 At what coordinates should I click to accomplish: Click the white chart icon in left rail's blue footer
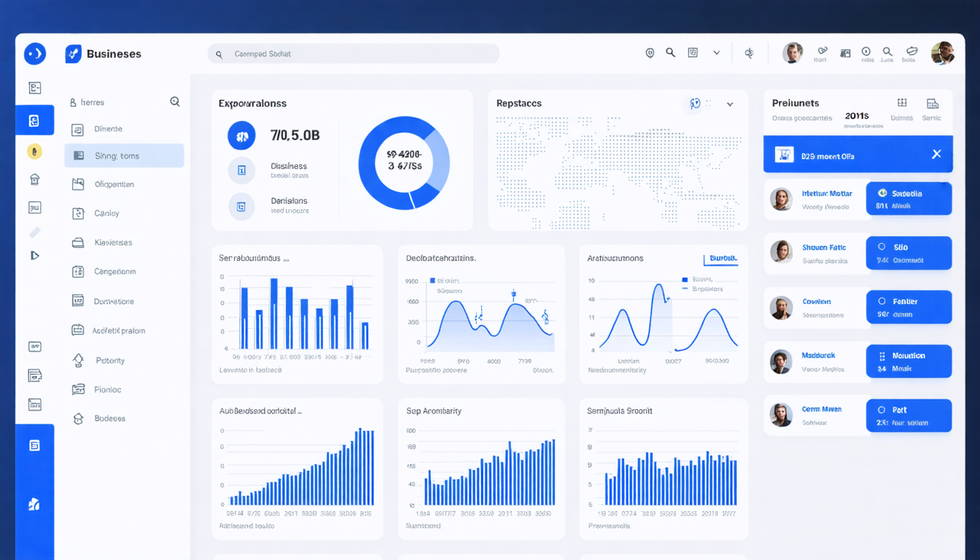(34, 504)
